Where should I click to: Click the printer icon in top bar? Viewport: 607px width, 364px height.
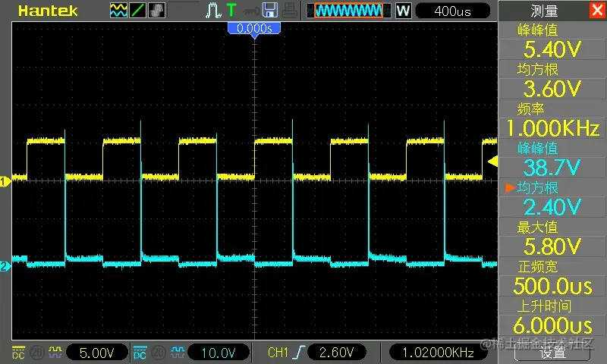(x=290, y=11)
